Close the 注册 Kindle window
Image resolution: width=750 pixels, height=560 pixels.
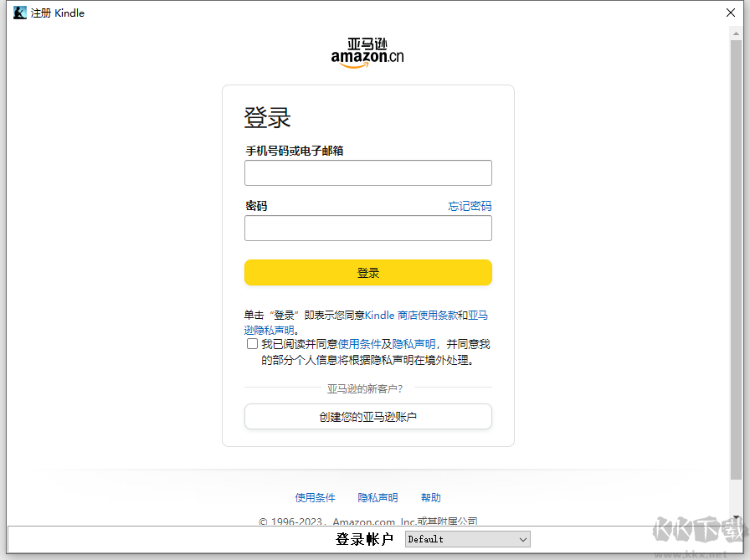tap(731, 13)
